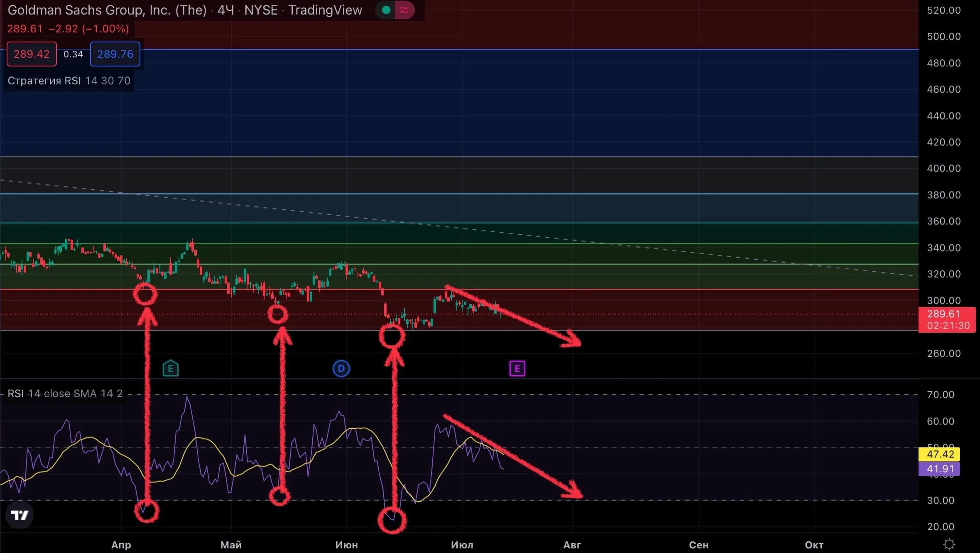Click the 340.00 price scale label

coord(944,248)
